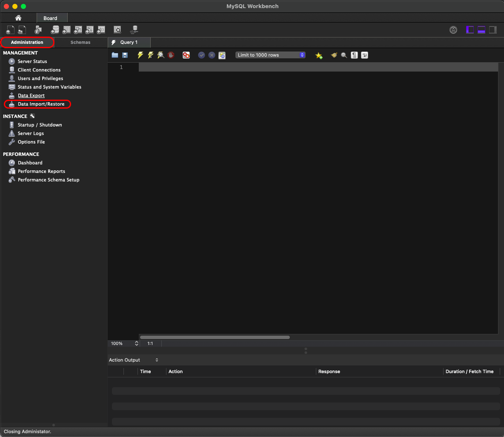Screen dimensions: 504x437
Task: Open Status and System Variables
Action: tap(49, 87)
